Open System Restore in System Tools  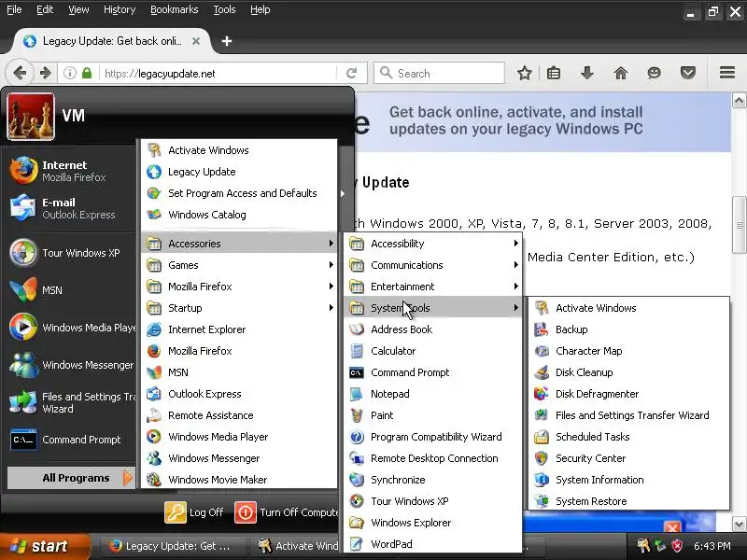click(x=628, y=501)
